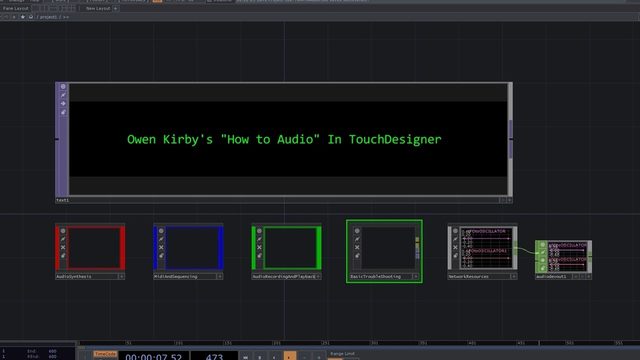Image resolution: width=640 pixels, height=360 pixels.
Task: Select the text1 node title viewer
Action: coord(288,139)
